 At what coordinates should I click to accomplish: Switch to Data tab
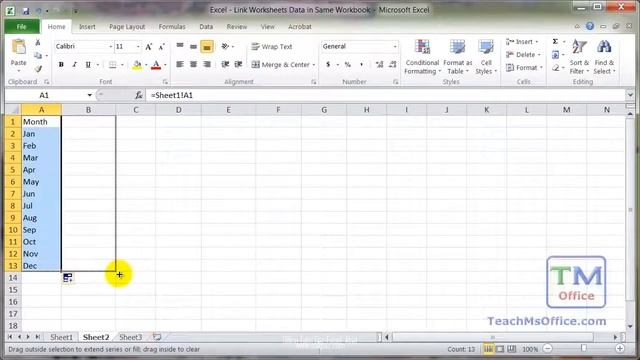coord(206,27)
